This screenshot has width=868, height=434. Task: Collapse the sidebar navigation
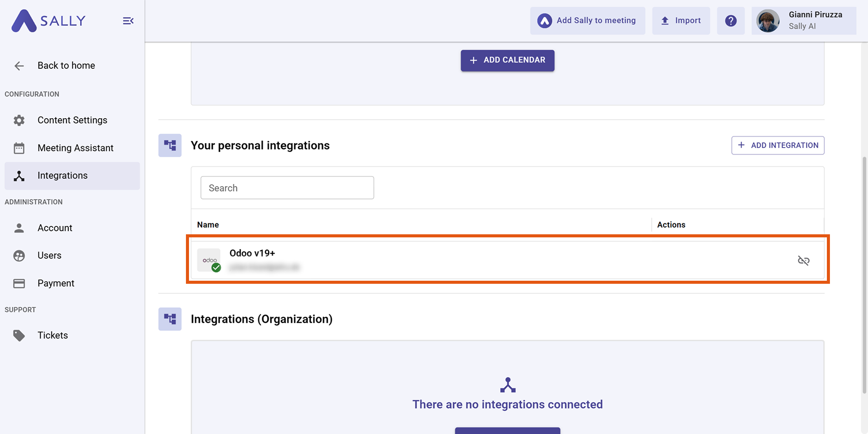[128, 21]
